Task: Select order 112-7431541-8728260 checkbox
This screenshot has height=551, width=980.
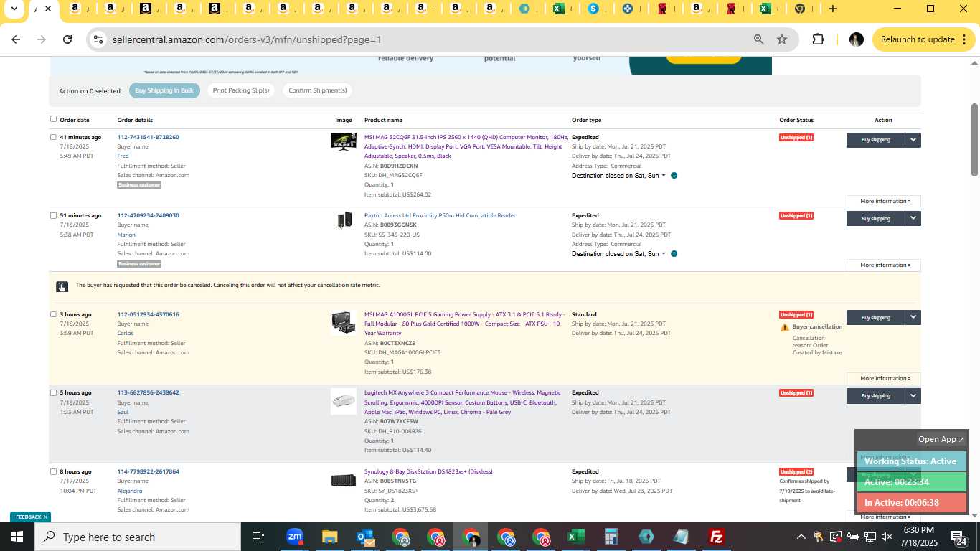Action: click(x=53, y=136)
